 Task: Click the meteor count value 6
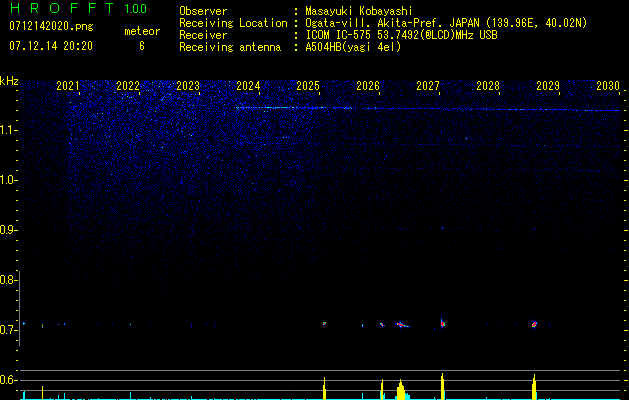[x=142, y=46]
